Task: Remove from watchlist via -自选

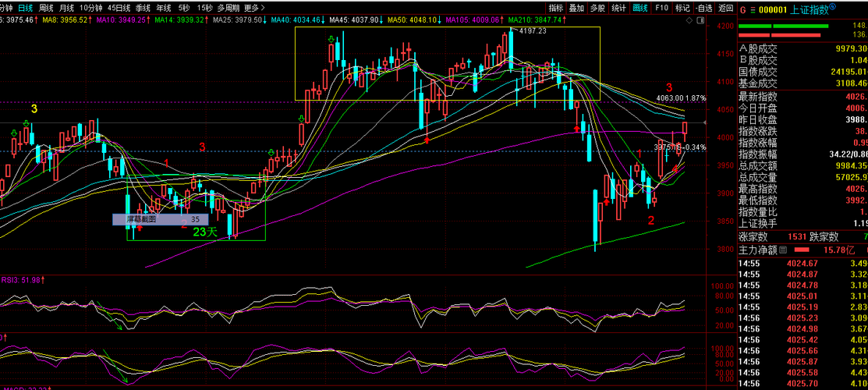Action: coord(703,8)
